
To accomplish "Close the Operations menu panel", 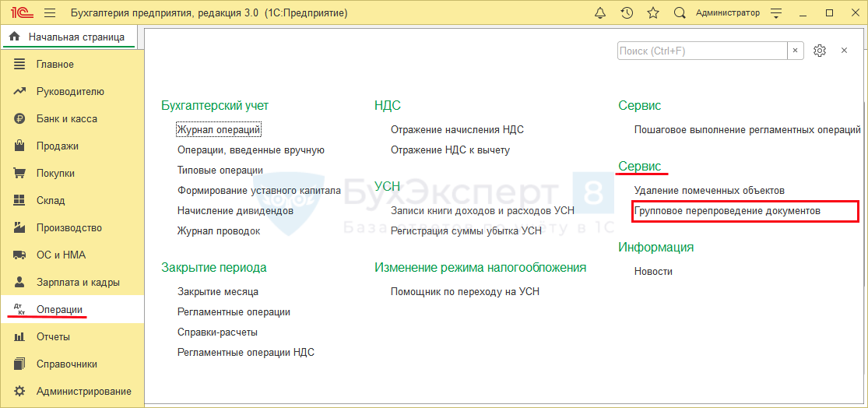I will click(x=844, y=51).
